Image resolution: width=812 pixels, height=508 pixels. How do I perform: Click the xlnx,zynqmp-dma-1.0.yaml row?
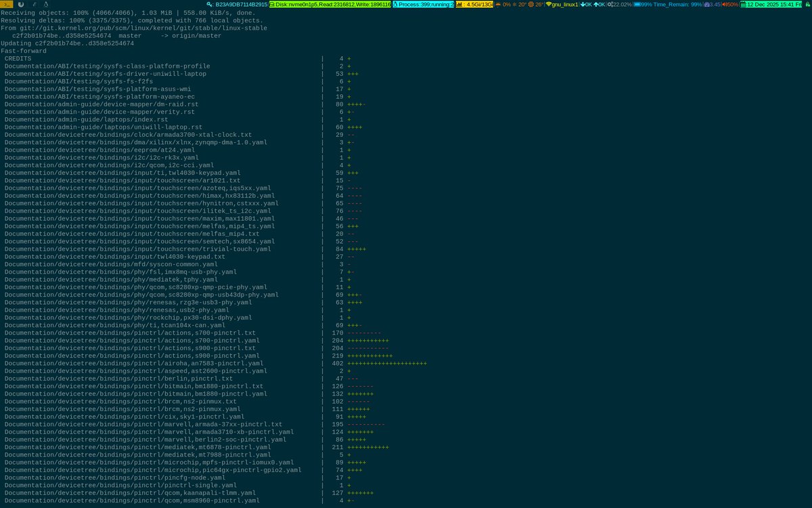(x=178, y=142)
